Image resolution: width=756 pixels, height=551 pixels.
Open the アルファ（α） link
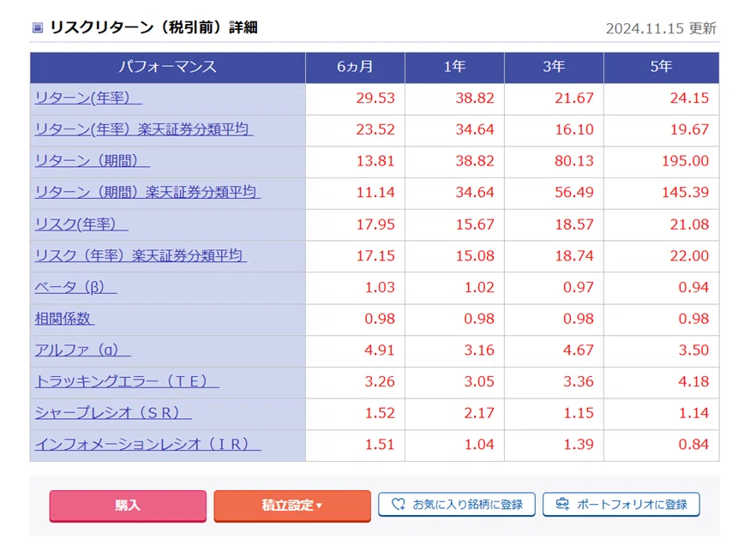tap(82, 350)
